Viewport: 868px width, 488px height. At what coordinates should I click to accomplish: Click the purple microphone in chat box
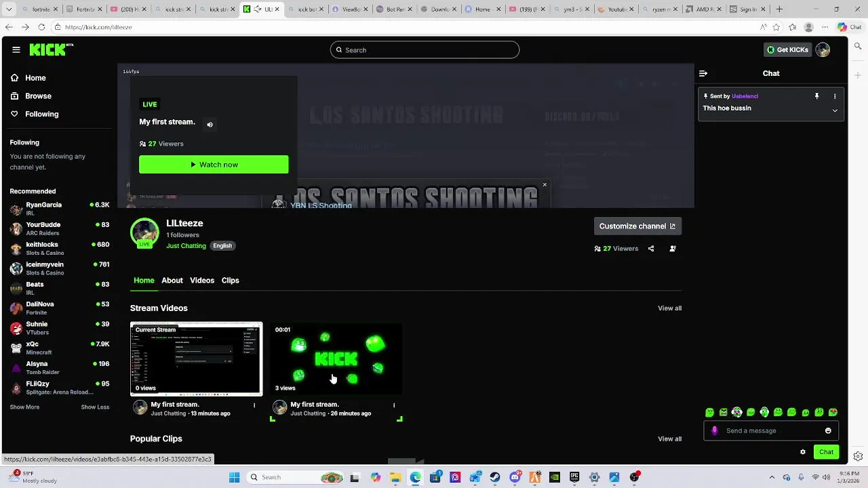click(715, 430)
